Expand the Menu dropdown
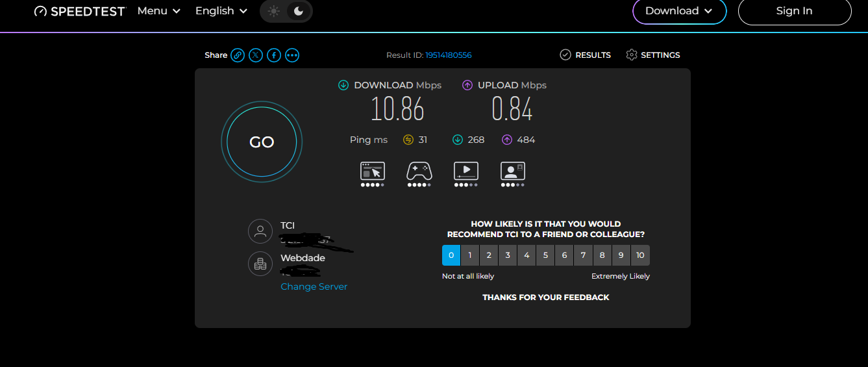The height and width of the screenshot is (367, 868). pyautogui.click(x=159, y=11)
